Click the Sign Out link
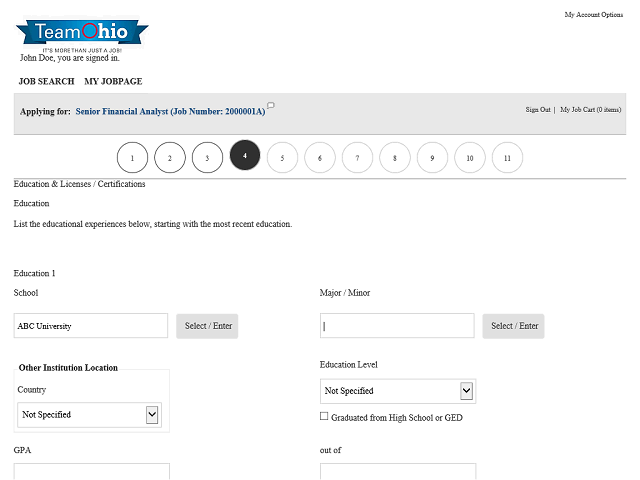 (x=538, y=110)
